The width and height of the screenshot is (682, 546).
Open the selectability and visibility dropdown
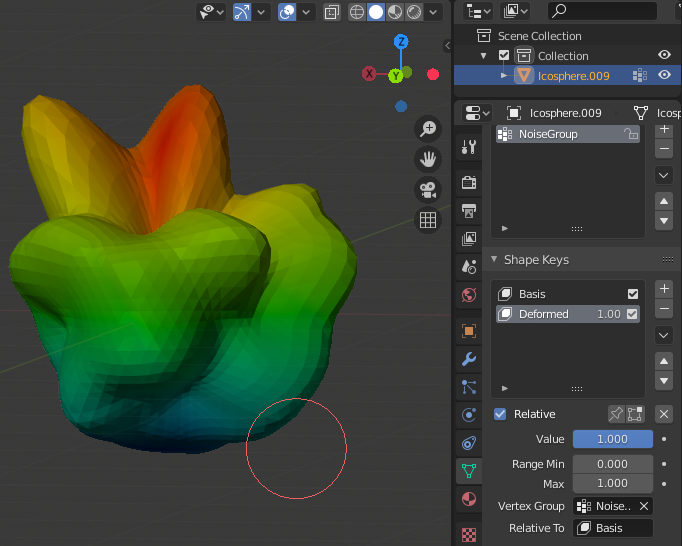coord(211,12)
